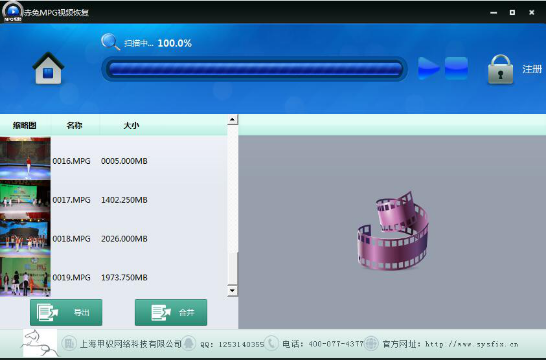Select the 0017.MPG file row
Image resolution: width=546 pixels, height=360 pixels.
point(114,200)
